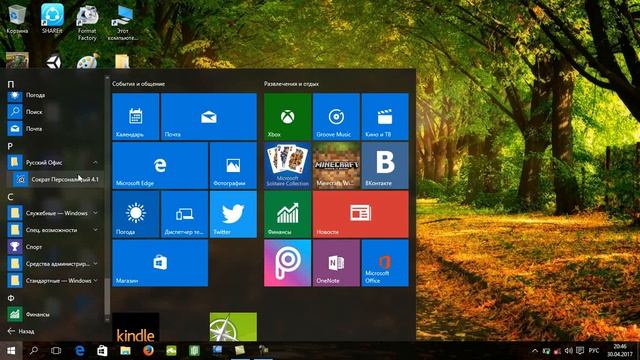Viewport: 640px width, 360px height.
Task: Open the Фотографии tile
Action: (x=233, y=165)
